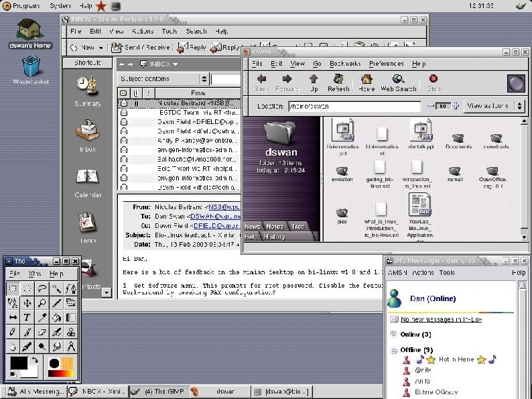Select the Rectangular Select tool in GIMP
Viewport: 532px width, 399px height.
(x=13, y=289)
